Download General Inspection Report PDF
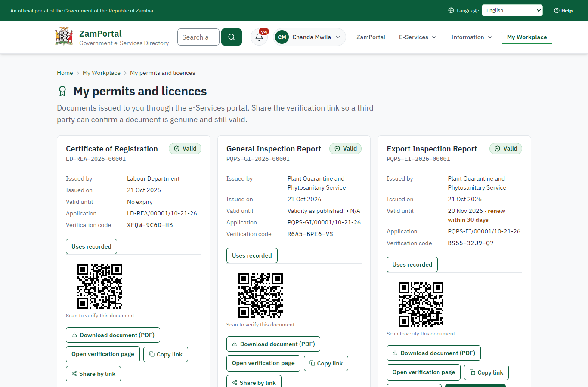The width and height of the screenshot is (588, 387). 273,344
